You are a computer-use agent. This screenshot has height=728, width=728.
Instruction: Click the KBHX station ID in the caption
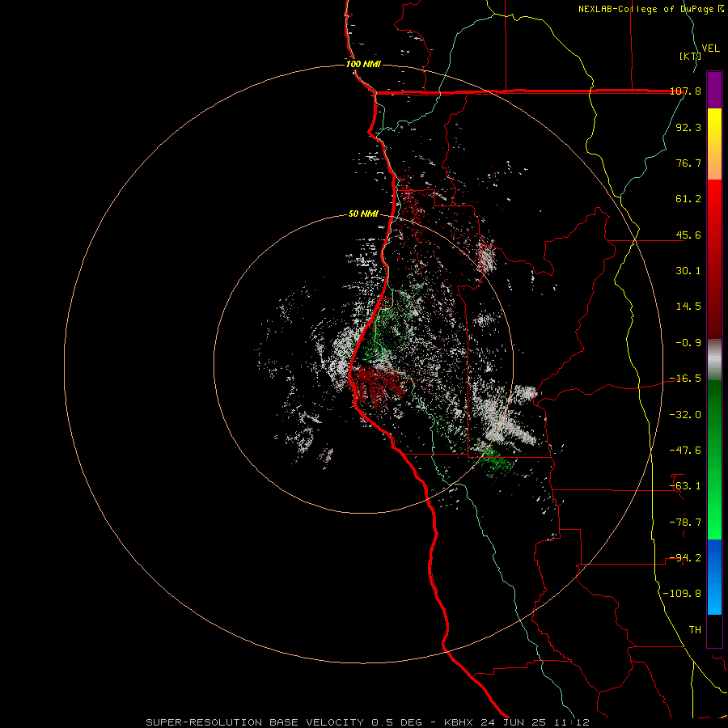click(x=459, y=722)
